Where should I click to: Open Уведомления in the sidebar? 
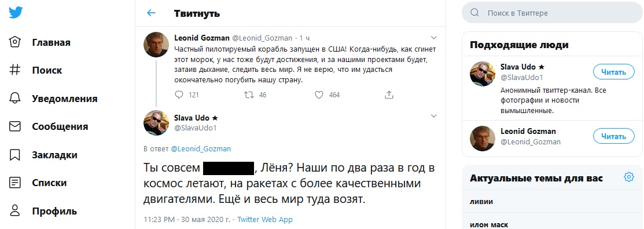[x=53, y=99]
